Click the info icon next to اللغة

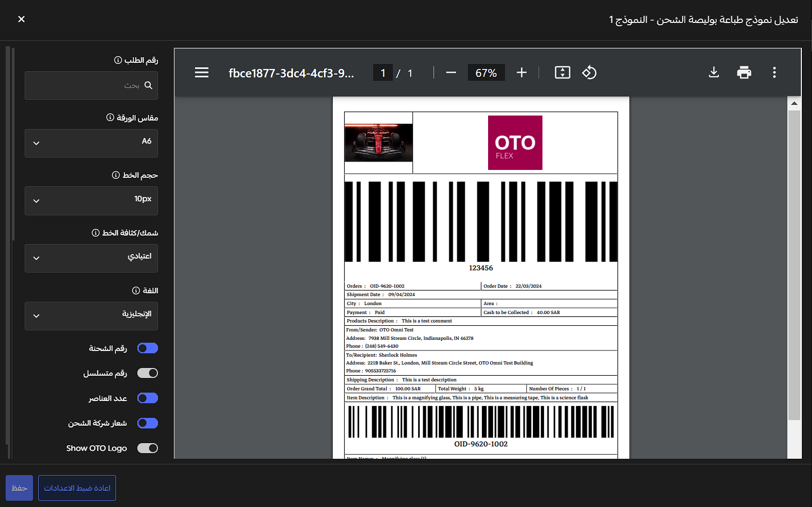point(136,291)
